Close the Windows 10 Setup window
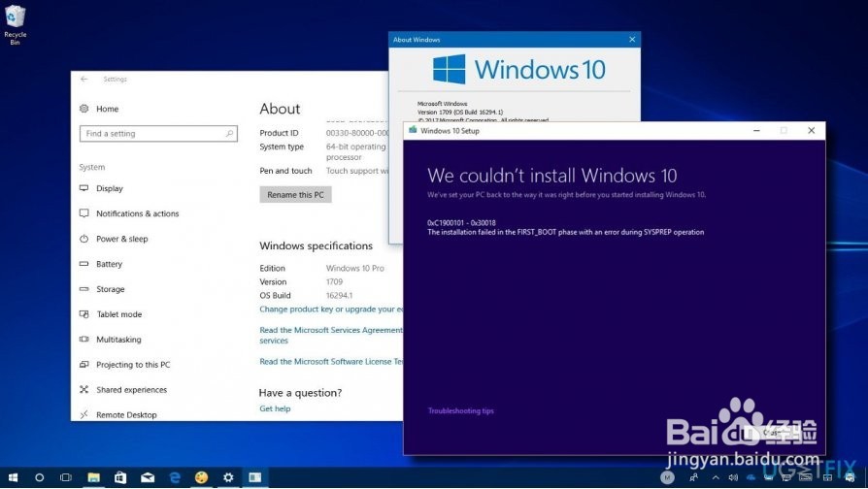Screen dimensions: 868x489 [811, 131]
